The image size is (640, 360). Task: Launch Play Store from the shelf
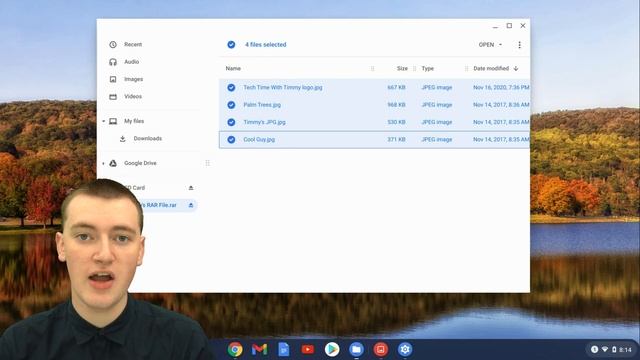(332, 349)
